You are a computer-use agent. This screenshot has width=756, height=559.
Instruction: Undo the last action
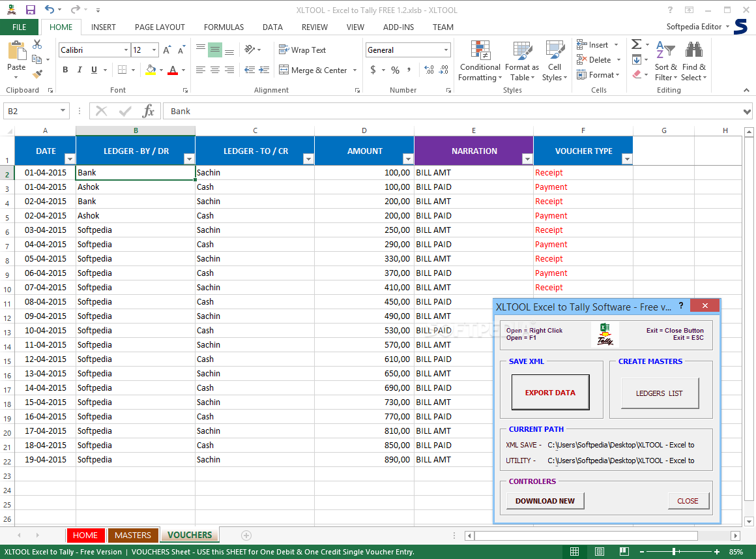coord(49,10)
